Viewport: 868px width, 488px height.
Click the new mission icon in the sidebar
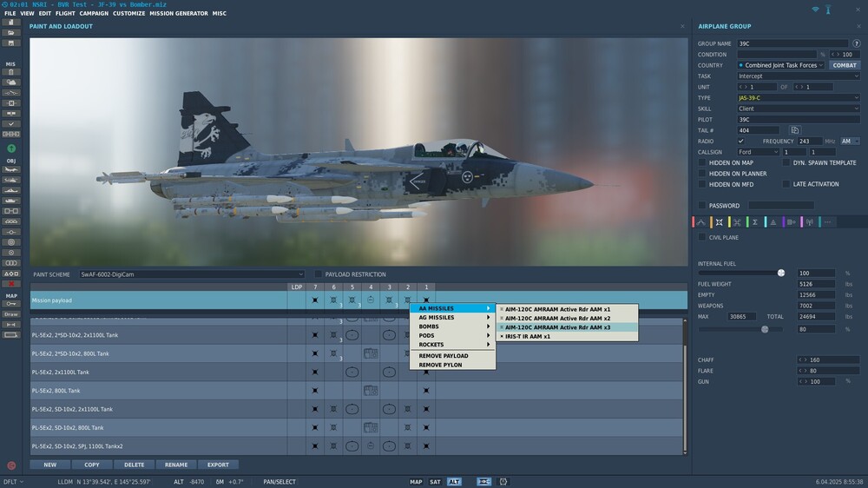11,23
